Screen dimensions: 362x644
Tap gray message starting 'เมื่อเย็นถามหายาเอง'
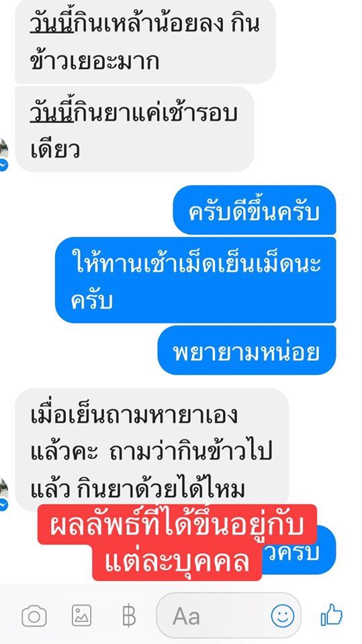tap(152, 449)
